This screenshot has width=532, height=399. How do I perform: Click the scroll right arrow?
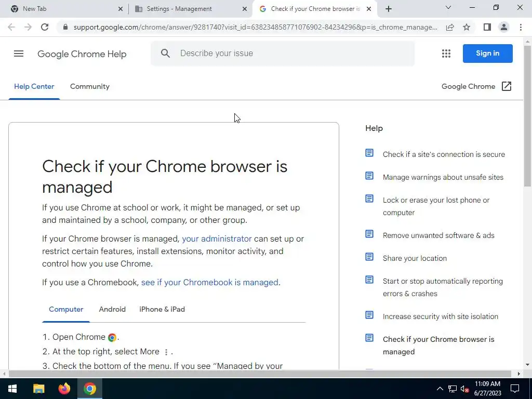pyautogui.click(x=519, y=374)
